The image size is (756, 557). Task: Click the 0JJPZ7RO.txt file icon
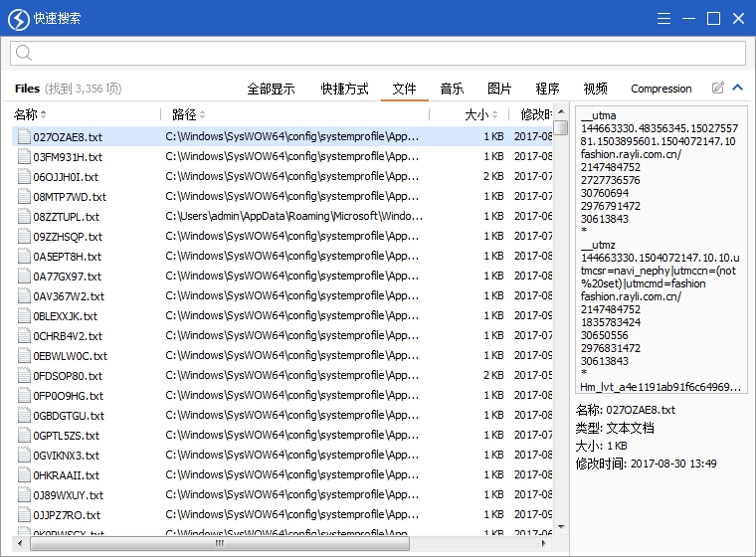tap(24, 515)
